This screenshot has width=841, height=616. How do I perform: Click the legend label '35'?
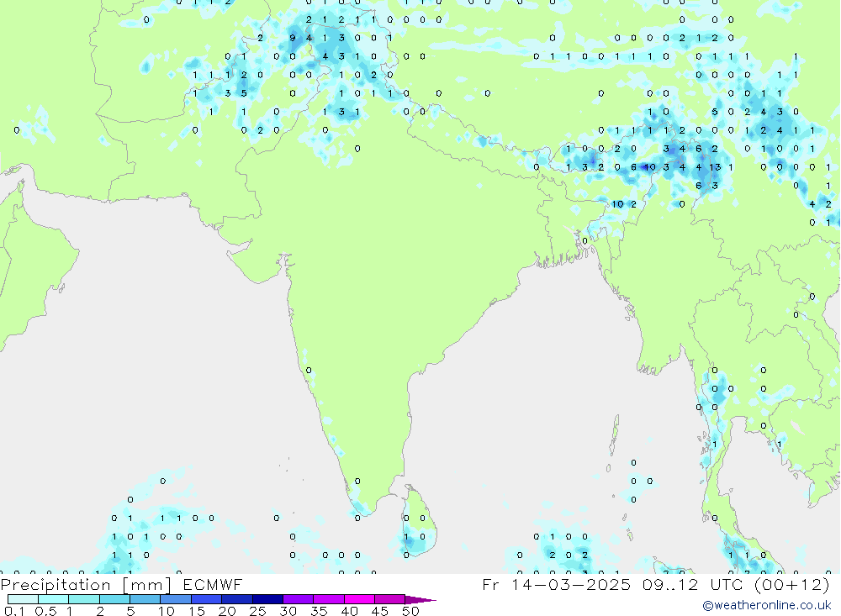[x=319, y=611]
